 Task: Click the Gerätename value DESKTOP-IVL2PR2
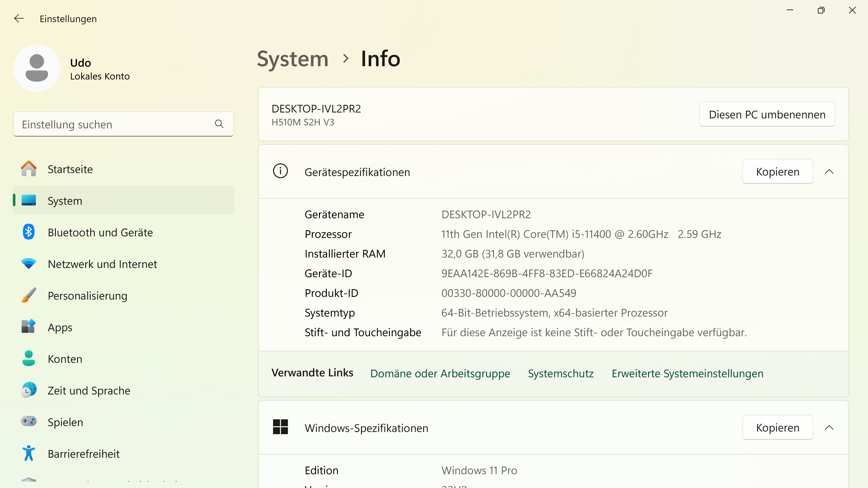tap(486, 214)
